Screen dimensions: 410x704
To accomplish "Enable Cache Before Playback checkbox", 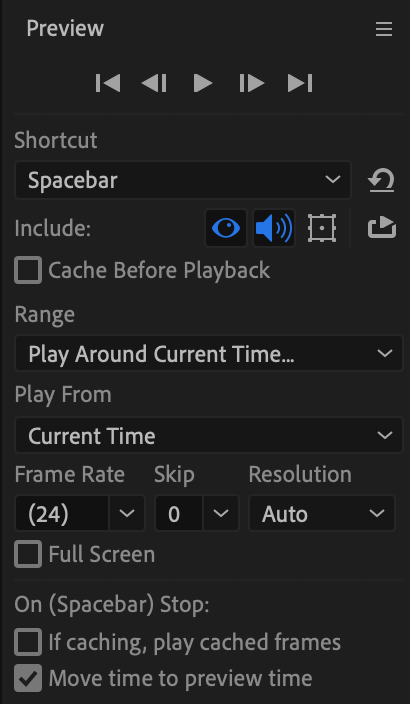I will [28, 270].
